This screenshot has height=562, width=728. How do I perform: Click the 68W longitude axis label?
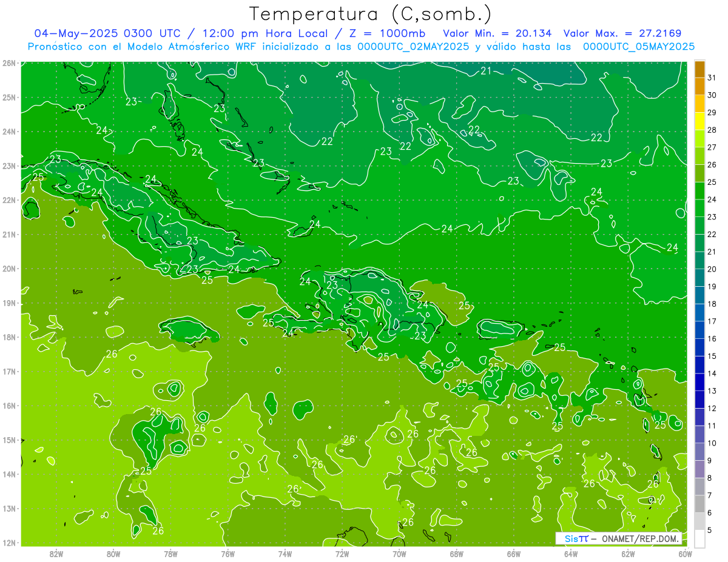pyautogui.click(x=457, y=554)
